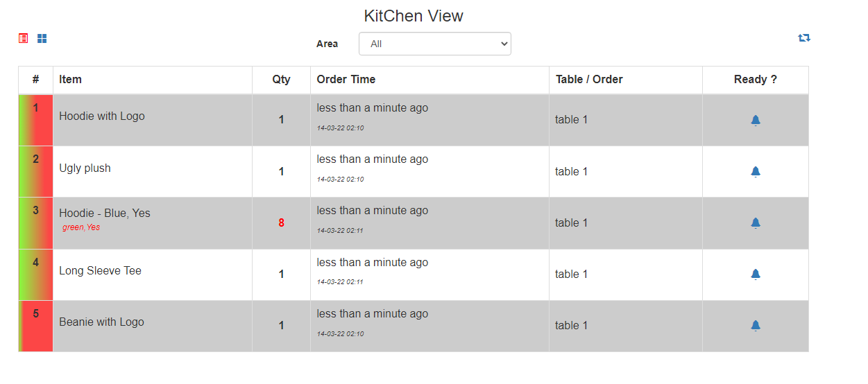
Task: Click the Ready ? column header
Action: point(756,80)
